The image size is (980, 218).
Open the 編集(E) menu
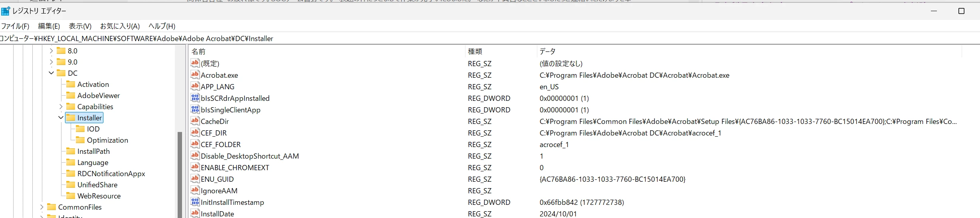[49, 26]
